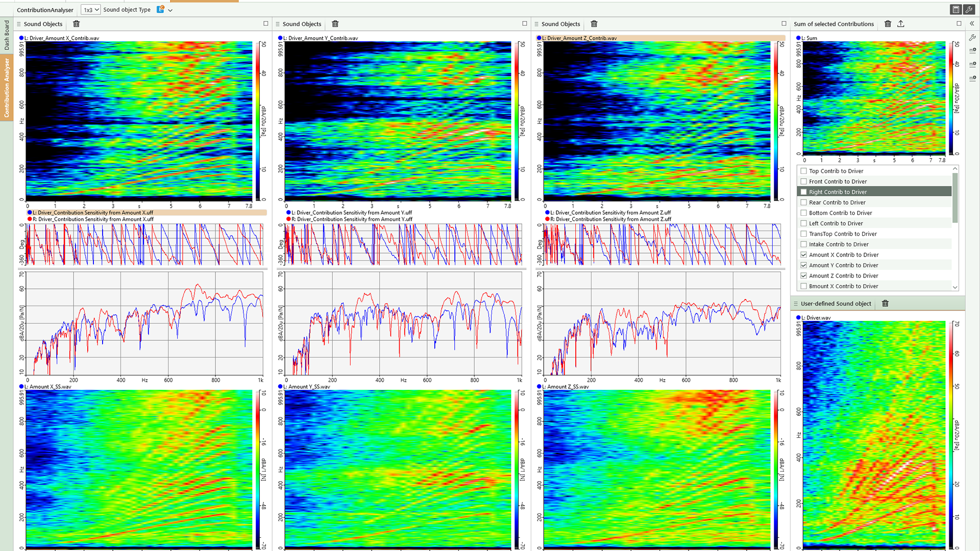980x551 pixels.
Task: Collapse right sidebar with double chevron
Action: pos(972,24)
